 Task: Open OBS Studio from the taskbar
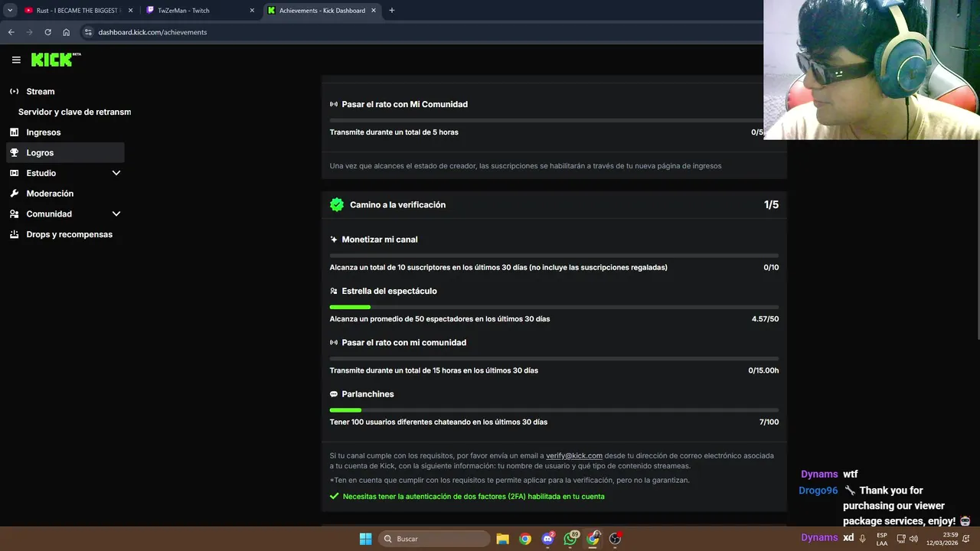click(615, 539)
